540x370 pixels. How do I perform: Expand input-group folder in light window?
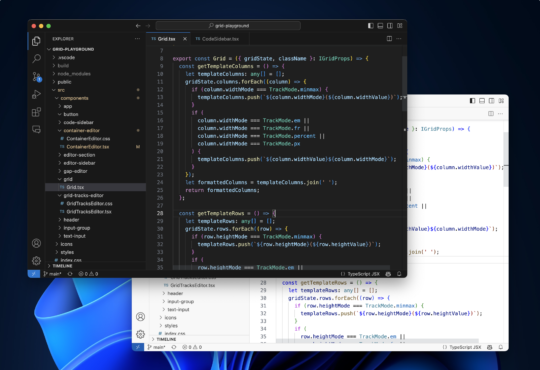pyautogui.click(x=199, y=301)
